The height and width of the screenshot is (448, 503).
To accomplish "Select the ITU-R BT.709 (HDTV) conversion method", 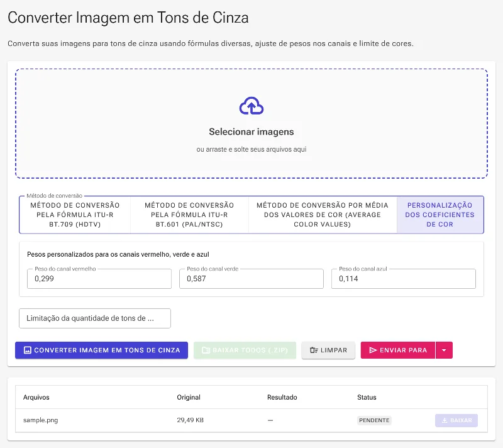I will point(75,215).
